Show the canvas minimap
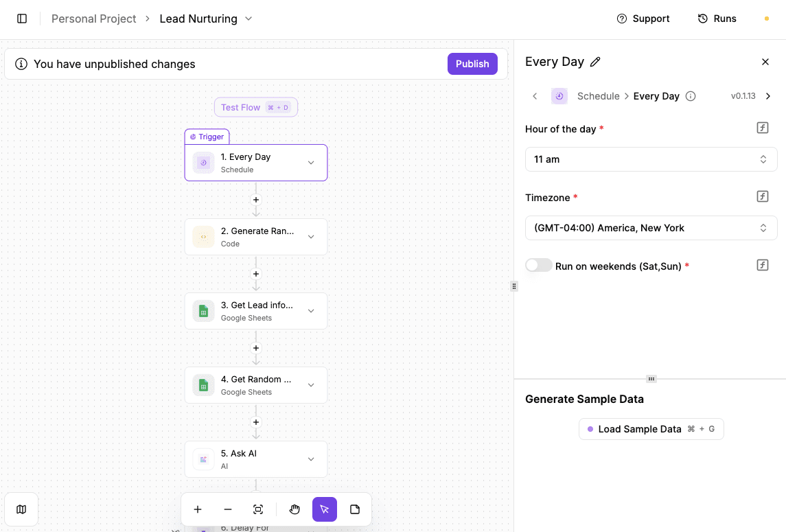 click(21, 509)
